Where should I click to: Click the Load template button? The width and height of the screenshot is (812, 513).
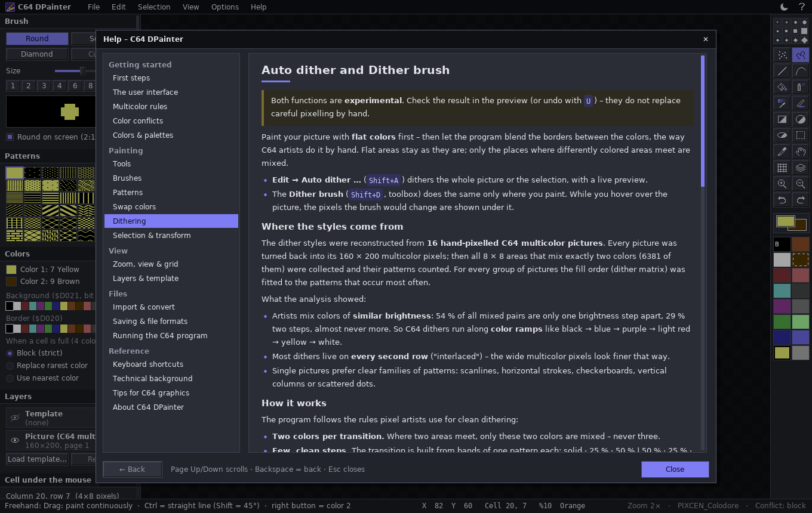point(37,459)
